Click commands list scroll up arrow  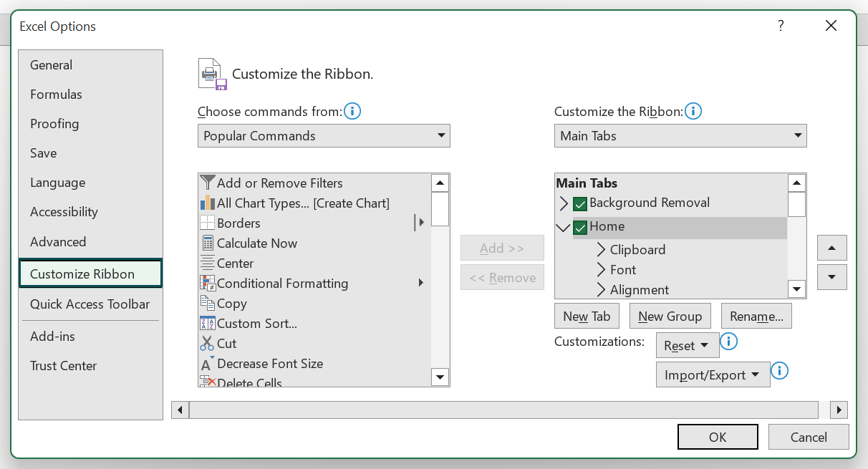(440, 183)
